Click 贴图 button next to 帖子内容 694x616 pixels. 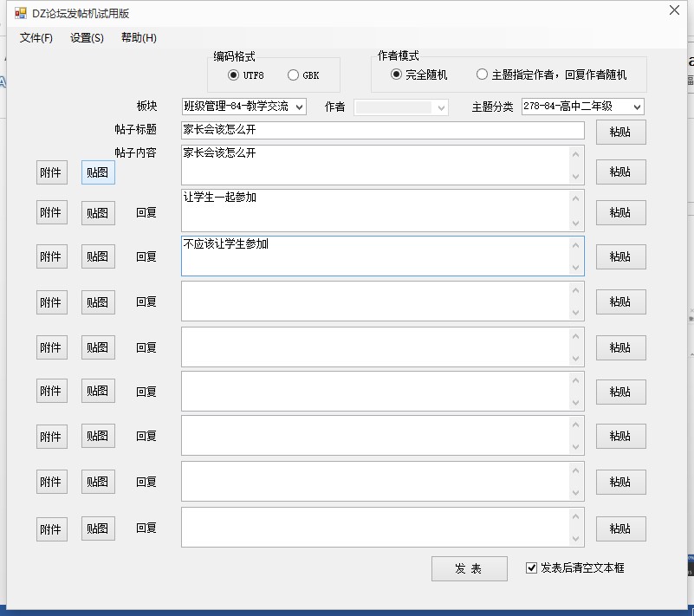pos(97,172)
